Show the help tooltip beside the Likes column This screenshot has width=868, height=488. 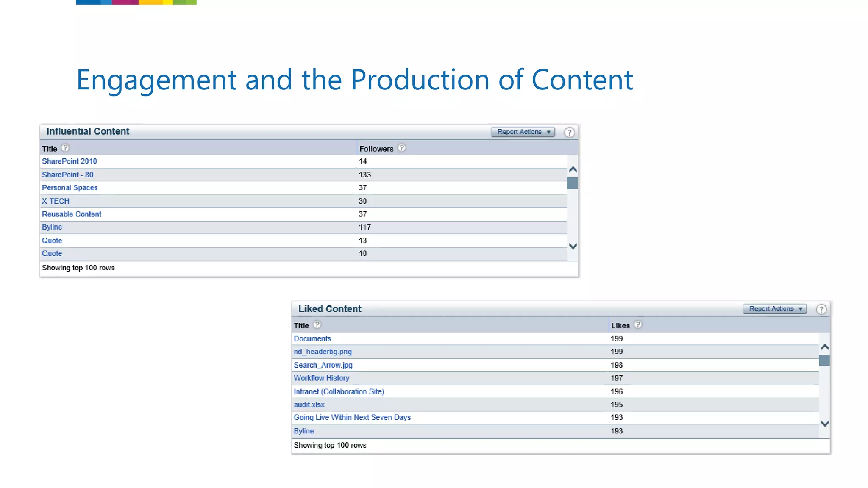[x=638, y=325]
